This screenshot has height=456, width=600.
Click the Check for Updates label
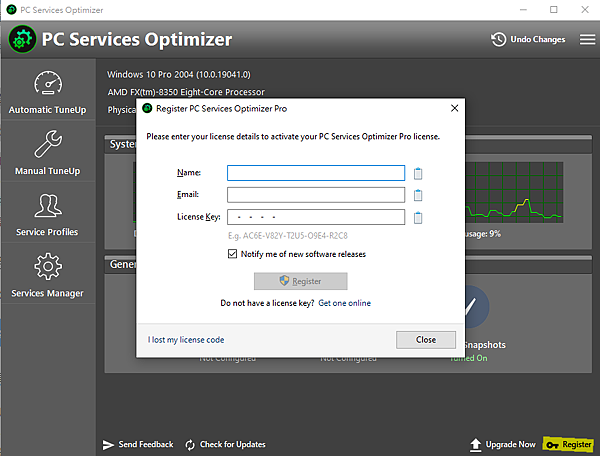click(233, 445)
